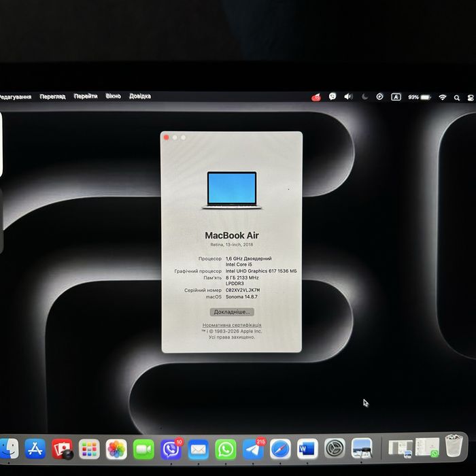Click the Серійний номер label
This screenshot has width=476, height=476.
point(203,290)
